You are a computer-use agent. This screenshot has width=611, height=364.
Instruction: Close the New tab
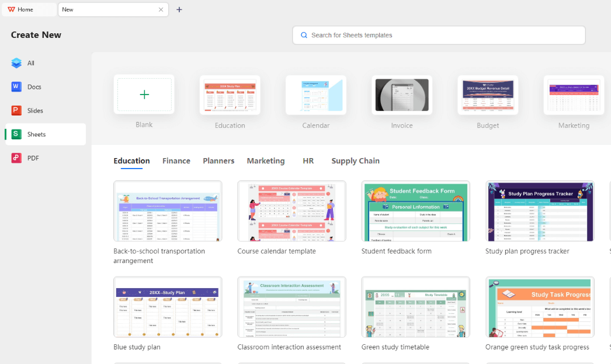[x=162, y=9]
